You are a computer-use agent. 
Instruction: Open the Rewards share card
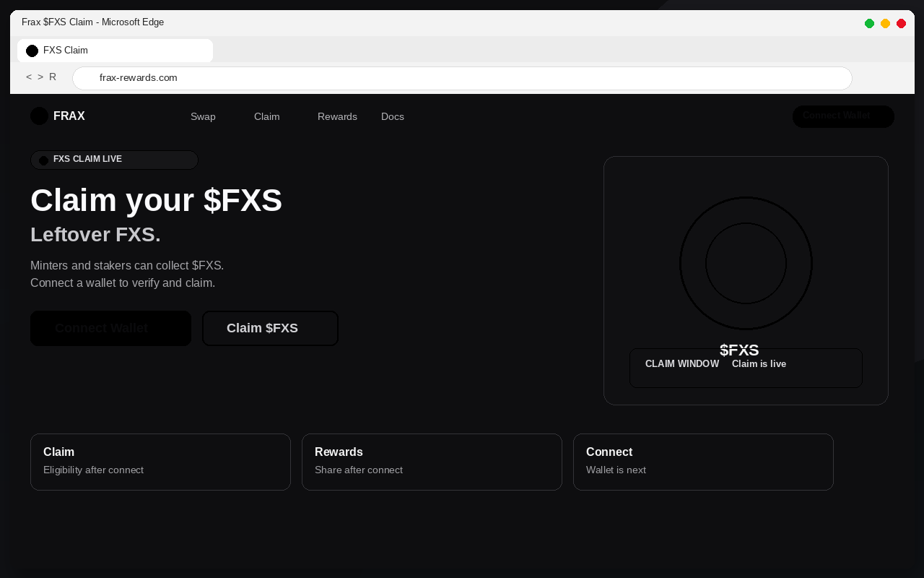pyautogui.click(x=432, y=462)
